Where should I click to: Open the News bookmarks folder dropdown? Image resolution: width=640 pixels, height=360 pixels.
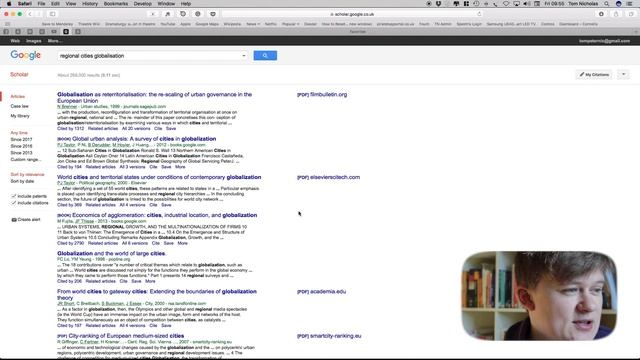[x=253, y=24]
